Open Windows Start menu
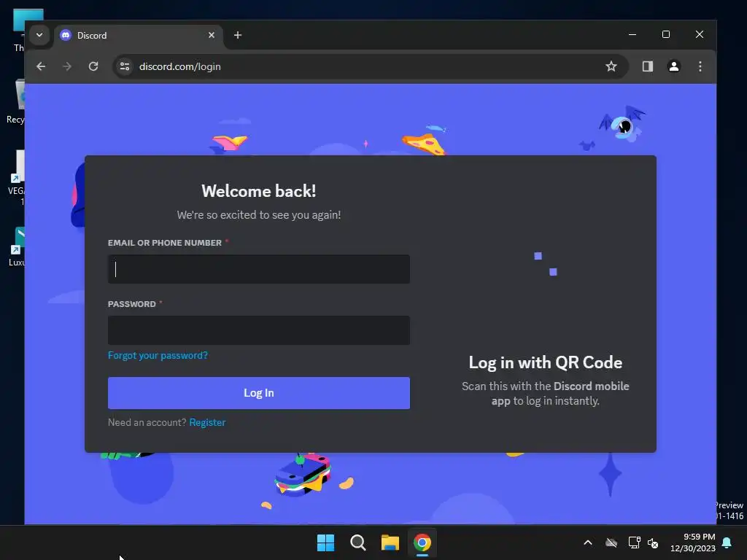The image size is (747, 560). [x=326, y=542]
